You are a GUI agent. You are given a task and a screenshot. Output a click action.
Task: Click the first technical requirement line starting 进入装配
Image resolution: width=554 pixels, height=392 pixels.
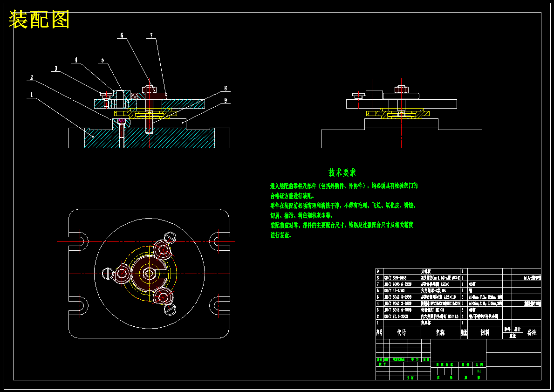tap(344, 186)
